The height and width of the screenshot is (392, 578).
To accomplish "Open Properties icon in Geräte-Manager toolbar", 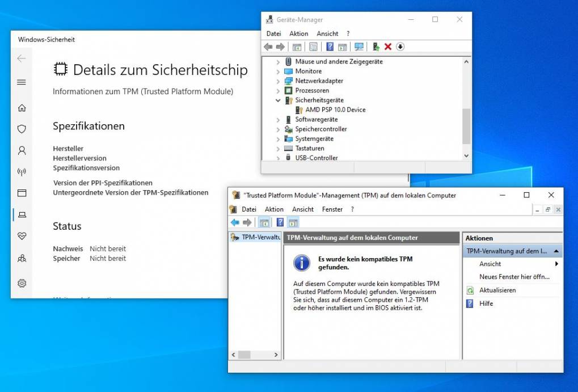I will click(313, 47).
